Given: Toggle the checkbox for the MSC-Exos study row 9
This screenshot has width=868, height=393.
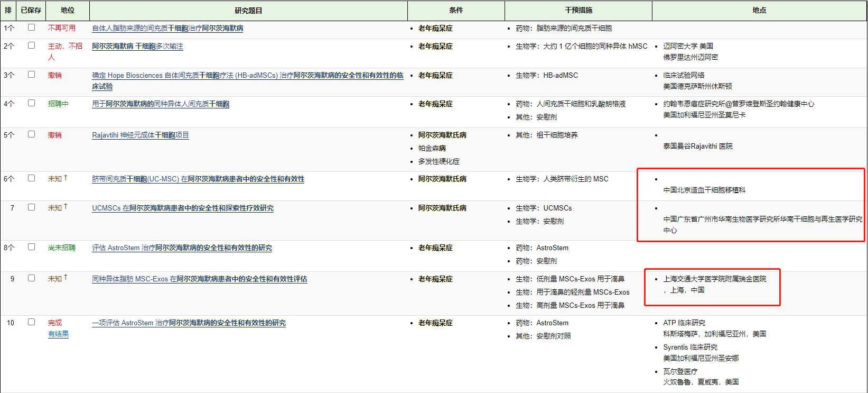Looking at the screenshot, I should [32, 278].
